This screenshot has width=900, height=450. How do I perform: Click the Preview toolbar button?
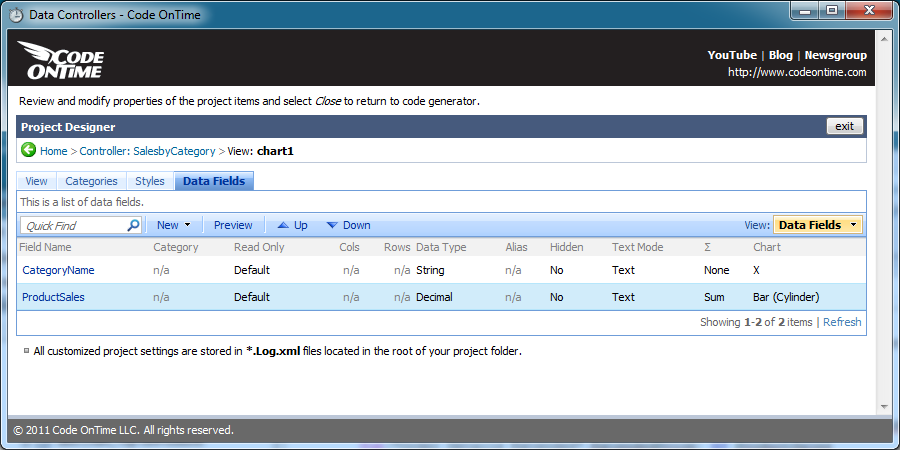233,225
